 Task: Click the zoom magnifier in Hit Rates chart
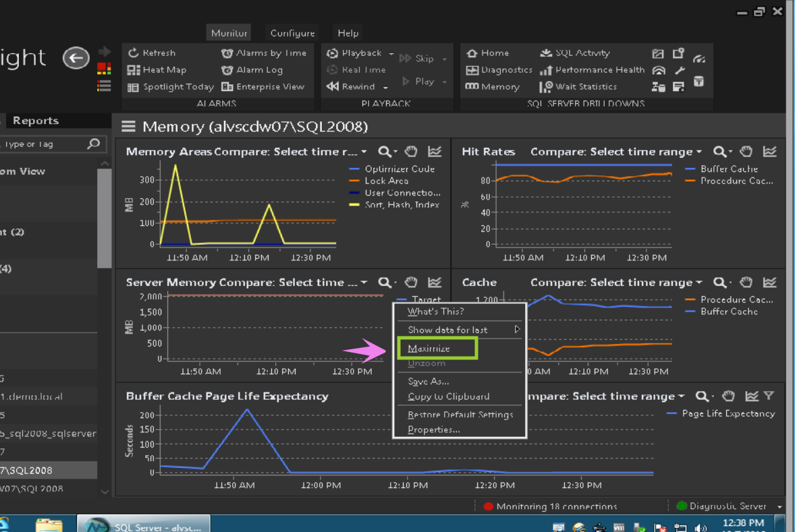[x=719, y=152]
